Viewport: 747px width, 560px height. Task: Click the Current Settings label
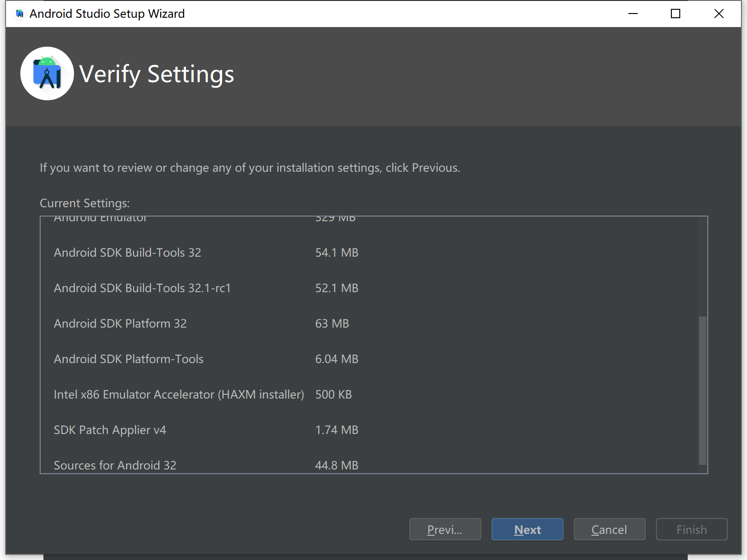coord(85,203)
